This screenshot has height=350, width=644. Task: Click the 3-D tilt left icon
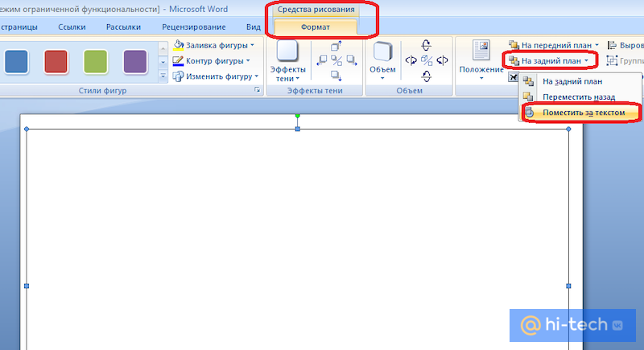click(x=411, y=60)
